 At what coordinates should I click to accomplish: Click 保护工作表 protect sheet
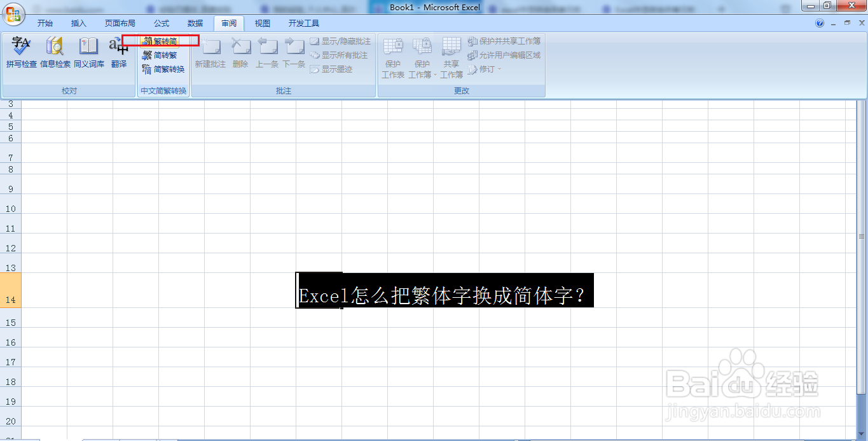point(393,57)
